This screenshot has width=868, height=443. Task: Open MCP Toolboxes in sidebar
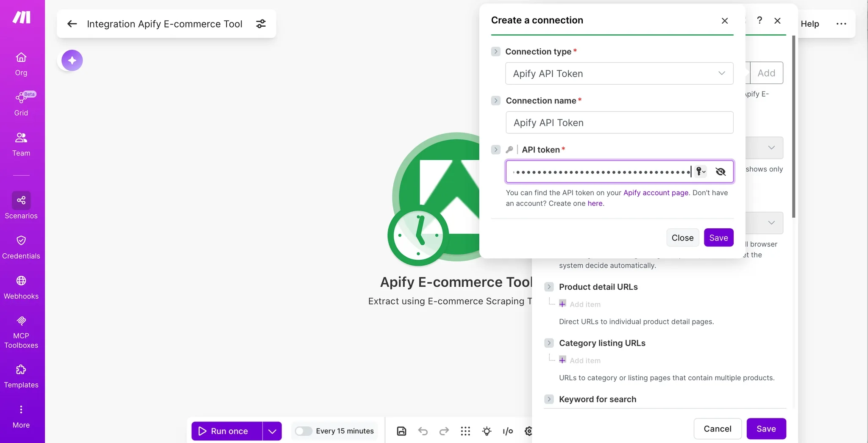coord(21,332)
